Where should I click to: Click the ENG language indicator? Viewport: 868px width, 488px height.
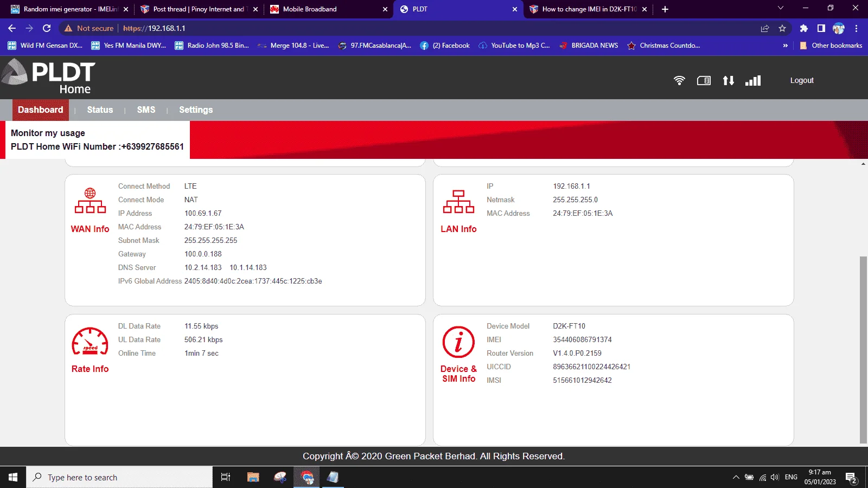(791, 477)
